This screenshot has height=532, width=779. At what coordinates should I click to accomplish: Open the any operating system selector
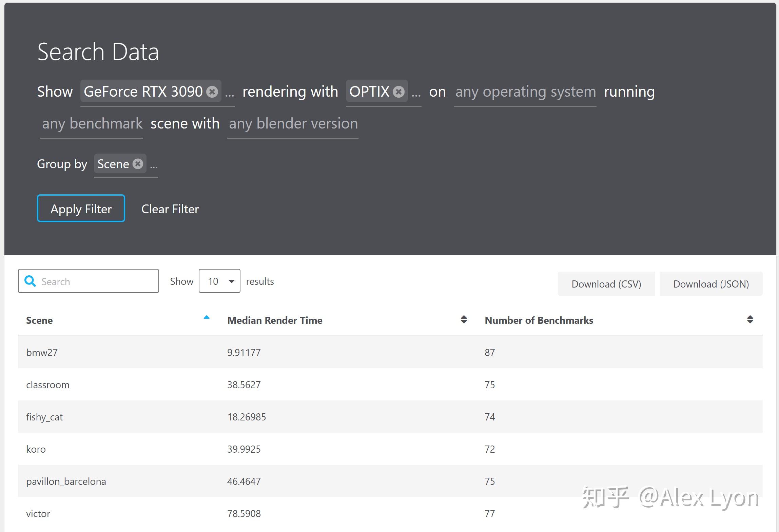[525, 92]
